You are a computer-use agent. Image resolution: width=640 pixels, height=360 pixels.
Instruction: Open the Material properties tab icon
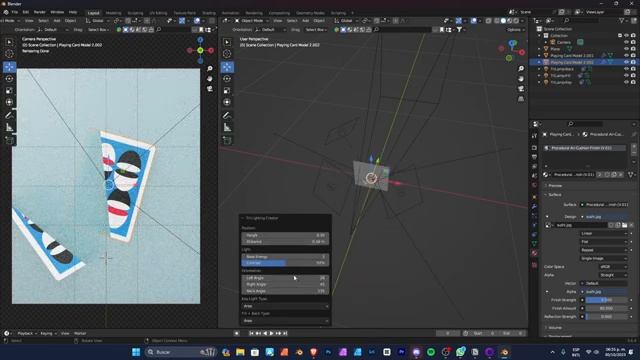click(x=534, y=253)
